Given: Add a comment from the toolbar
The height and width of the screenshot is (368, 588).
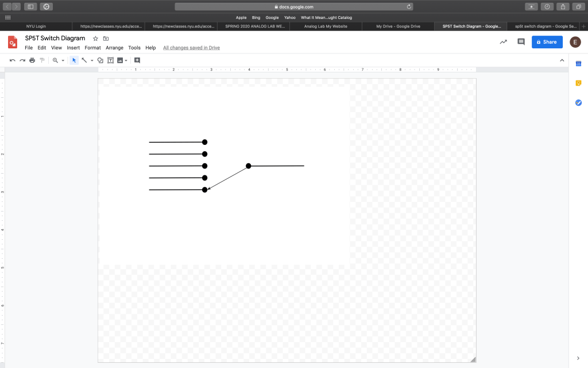Looking at the screenshot, I should [137, 60].
